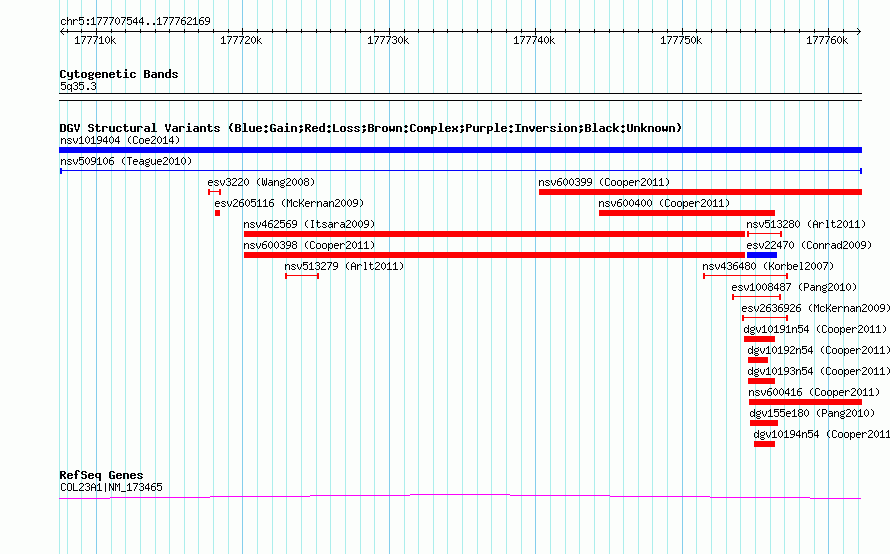Click the COL23A1|NM_173465 gene track line
890x554 pixels.
pos(460,497)
